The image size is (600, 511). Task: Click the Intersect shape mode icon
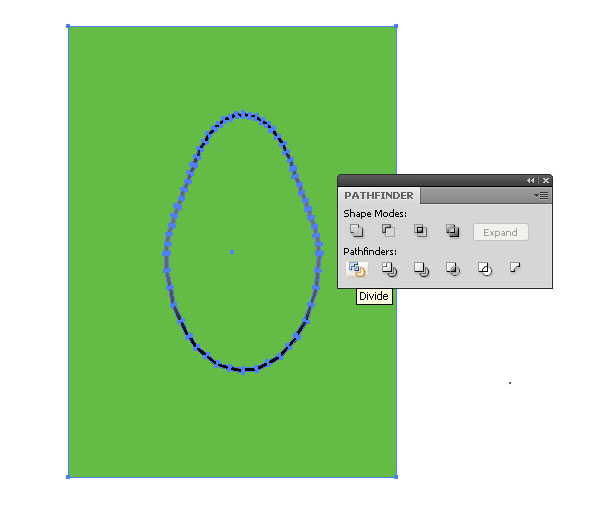421,230
